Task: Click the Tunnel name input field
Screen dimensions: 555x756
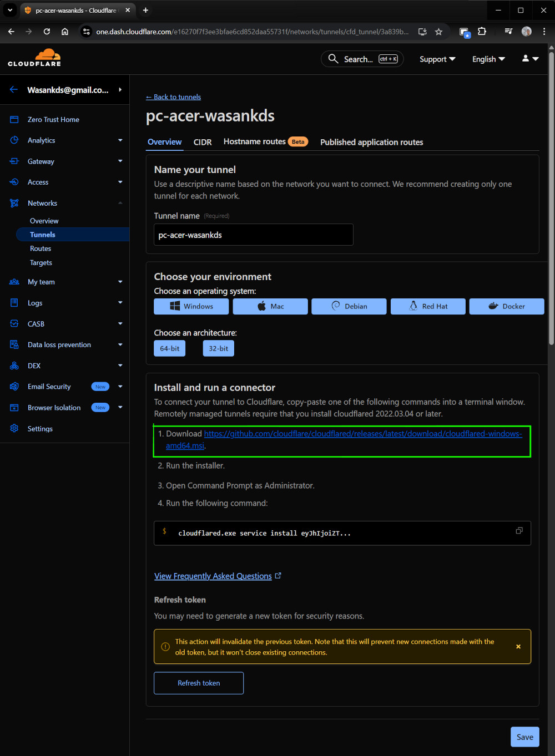Action: click(253, 235)
